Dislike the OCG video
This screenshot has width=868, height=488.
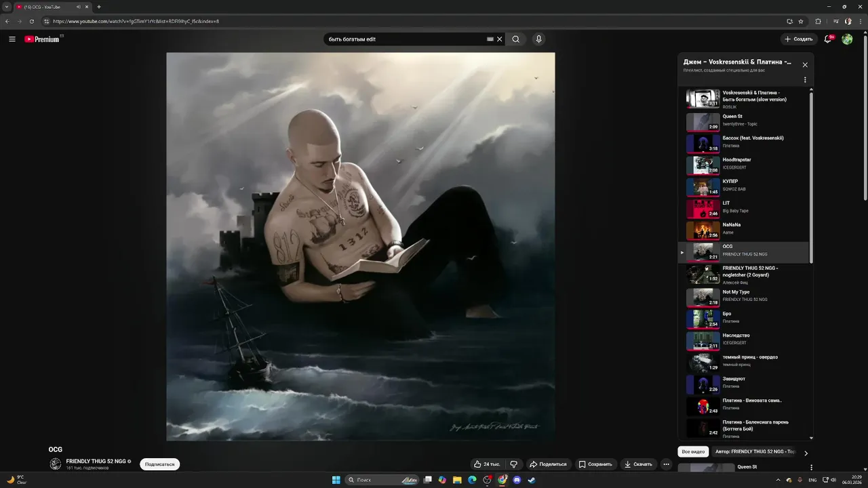coord(514,464)
